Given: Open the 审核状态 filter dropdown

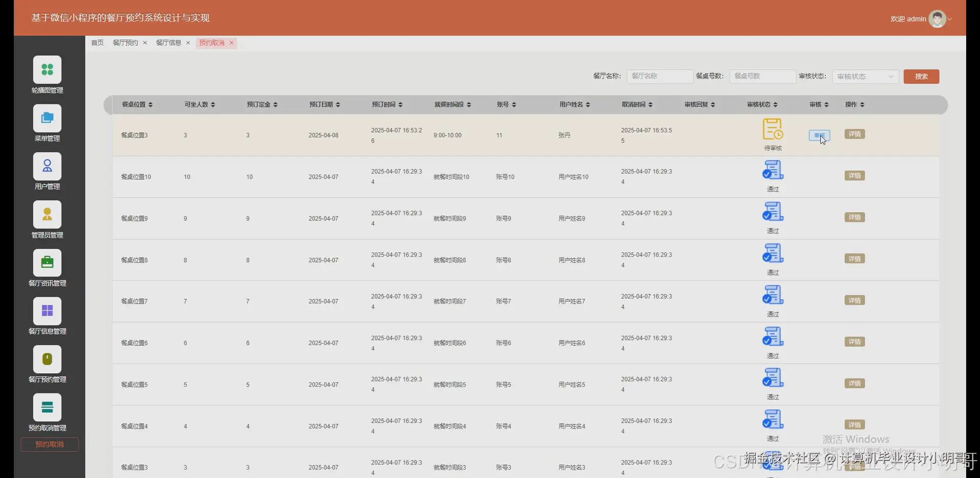Looking at the screenshot, I should [865, 77].
